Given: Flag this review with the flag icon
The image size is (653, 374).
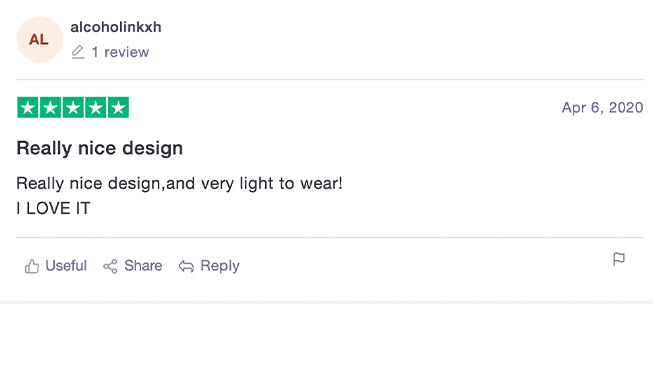Looking at the screenshot, I should pyautogui.click(x=619, y=259).
